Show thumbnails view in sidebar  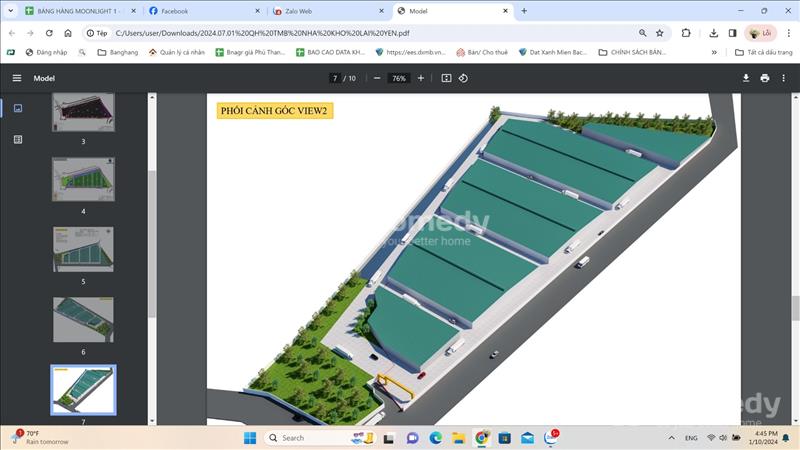click(x=18, y=108)
